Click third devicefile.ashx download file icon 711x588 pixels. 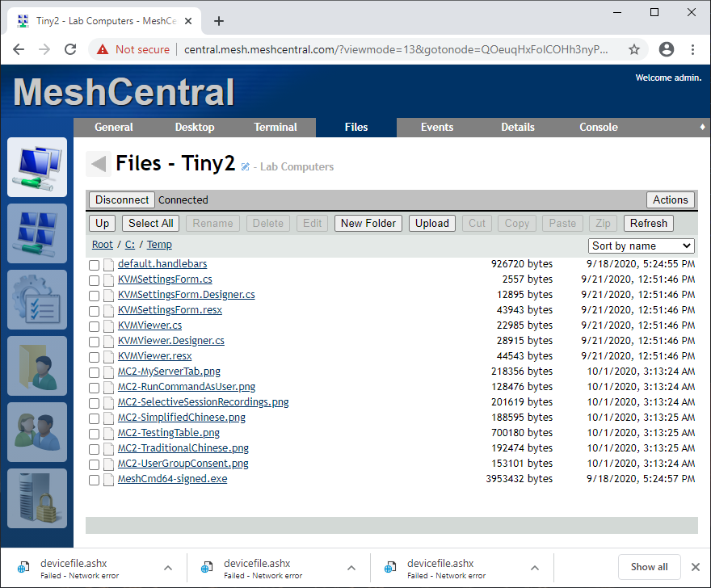click(390, 567)
